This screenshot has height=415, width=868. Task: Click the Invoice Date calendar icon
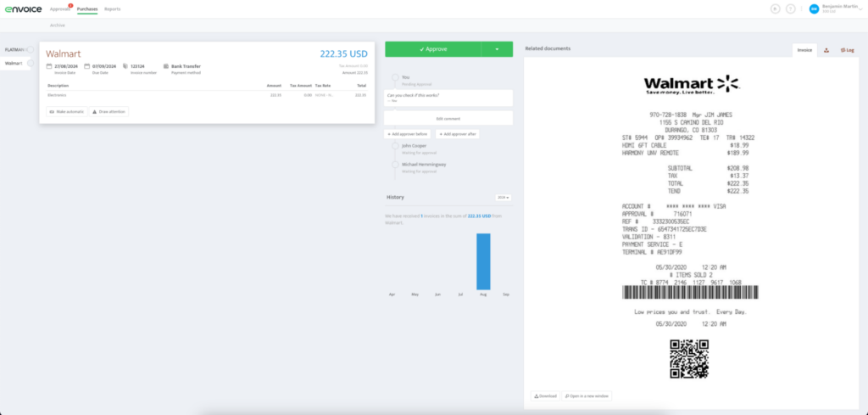(x=48, y=66)
